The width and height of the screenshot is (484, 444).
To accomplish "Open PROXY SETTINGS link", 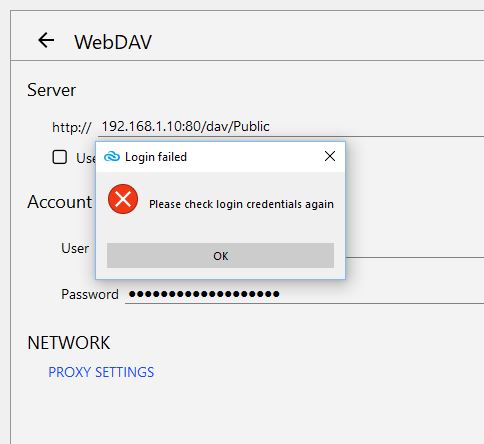I will coord(101,372).
